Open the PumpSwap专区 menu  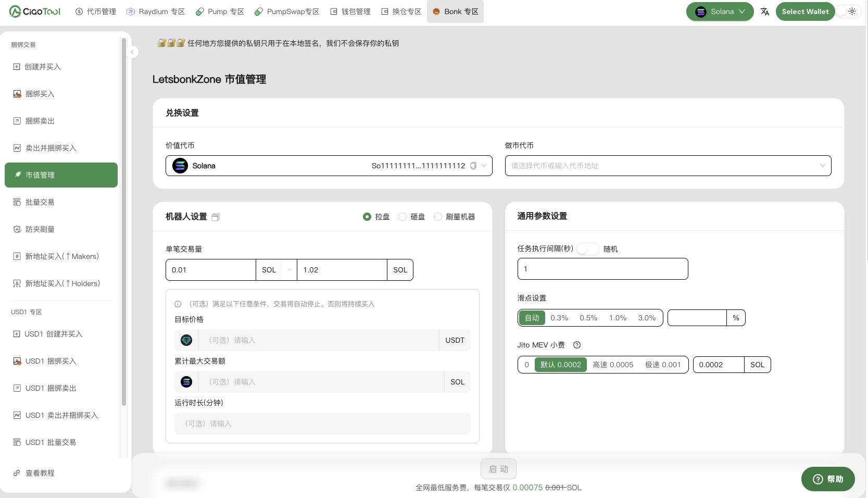pos(287,11)
